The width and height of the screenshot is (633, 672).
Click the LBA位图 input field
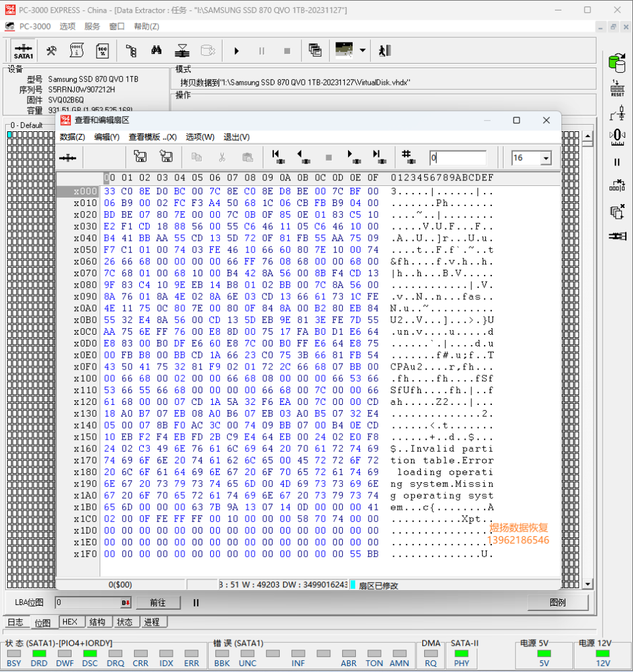(89, 602)
